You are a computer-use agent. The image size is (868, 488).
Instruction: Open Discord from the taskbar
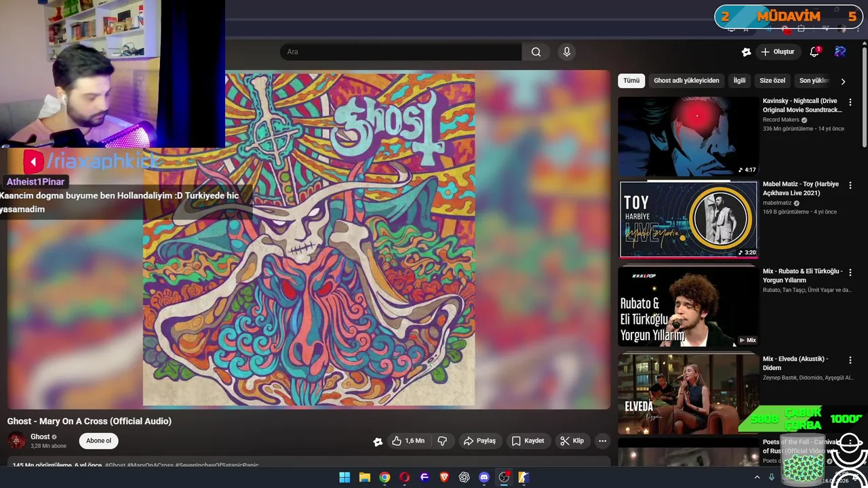click(484, 477)
